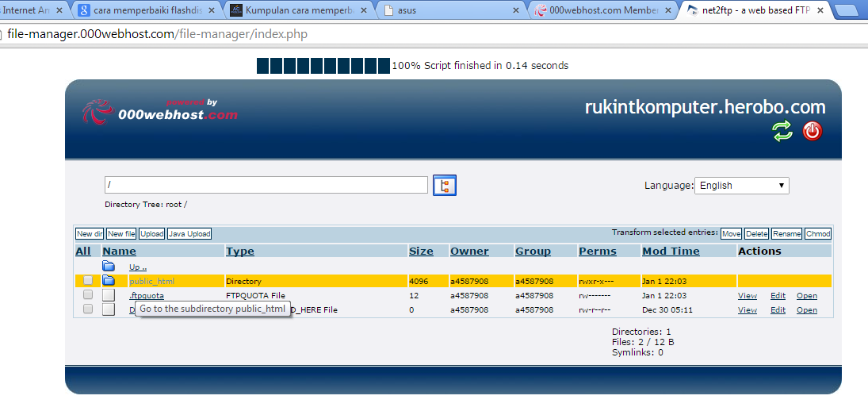Click the Directories: 1 summary text
This screenshot has width=868, height=411.
pos(641,332)
